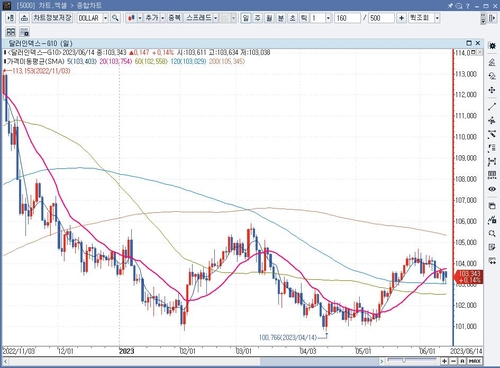Click the 100,766(2023/04/14) low price label

point(288,338)
